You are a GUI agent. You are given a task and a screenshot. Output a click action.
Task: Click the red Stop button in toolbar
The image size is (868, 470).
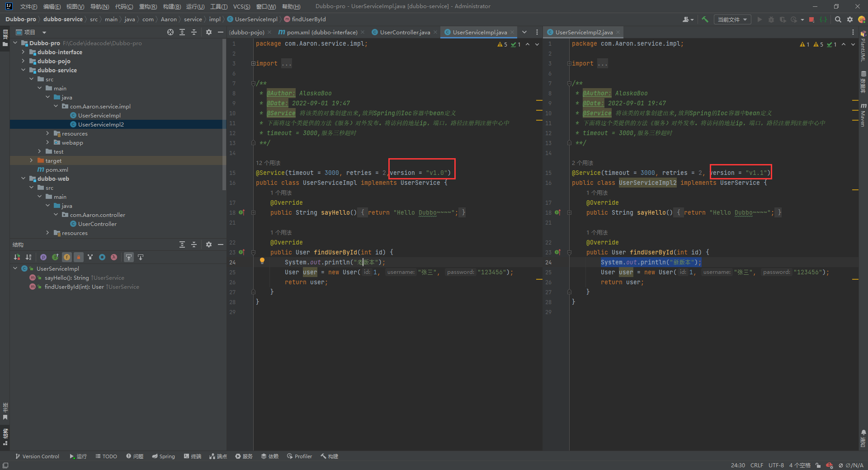tap(811, 19)
